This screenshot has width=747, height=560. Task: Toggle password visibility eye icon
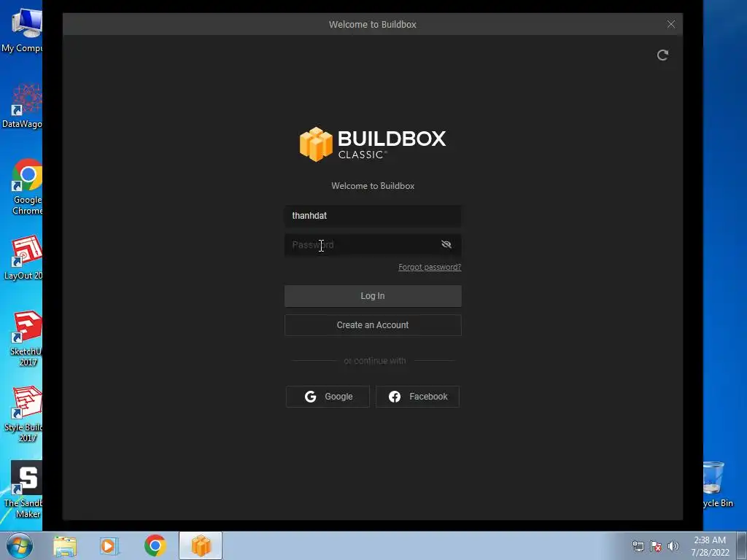coord(446,244)
